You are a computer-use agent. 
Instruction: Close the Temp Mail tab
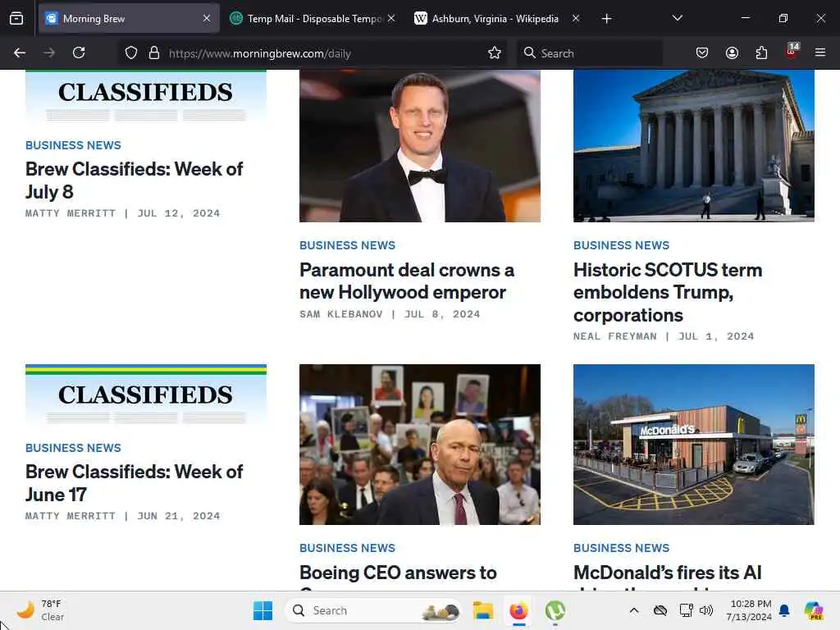391,19
